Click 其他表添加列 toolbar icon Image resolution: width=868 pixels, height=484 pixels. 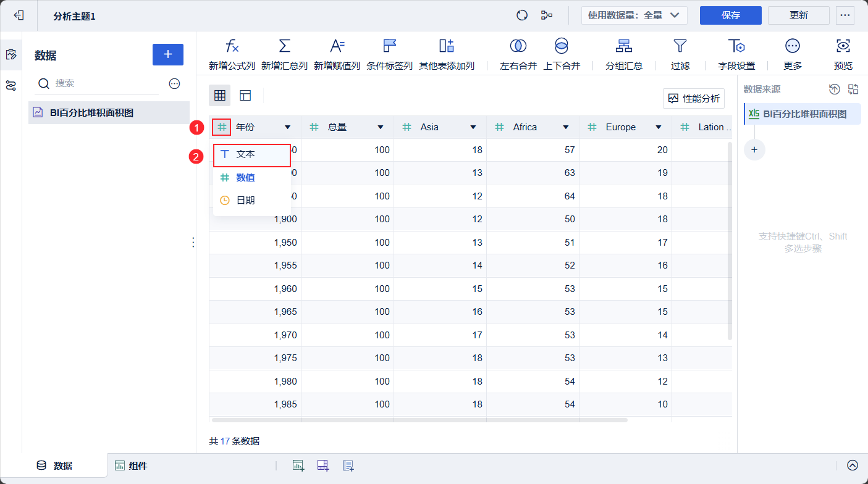pyautogui.click(x=447, y=46)
